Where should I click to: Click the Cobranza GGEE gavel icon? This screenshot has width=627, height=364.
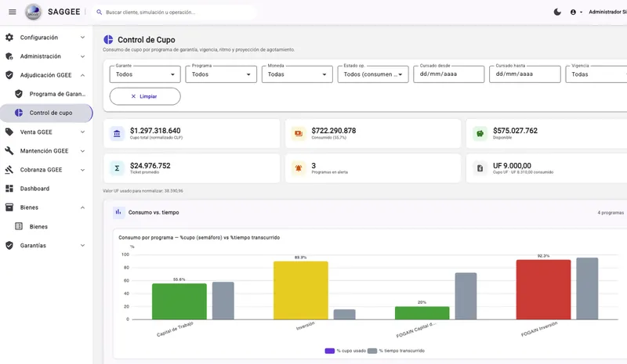[9, 170]
